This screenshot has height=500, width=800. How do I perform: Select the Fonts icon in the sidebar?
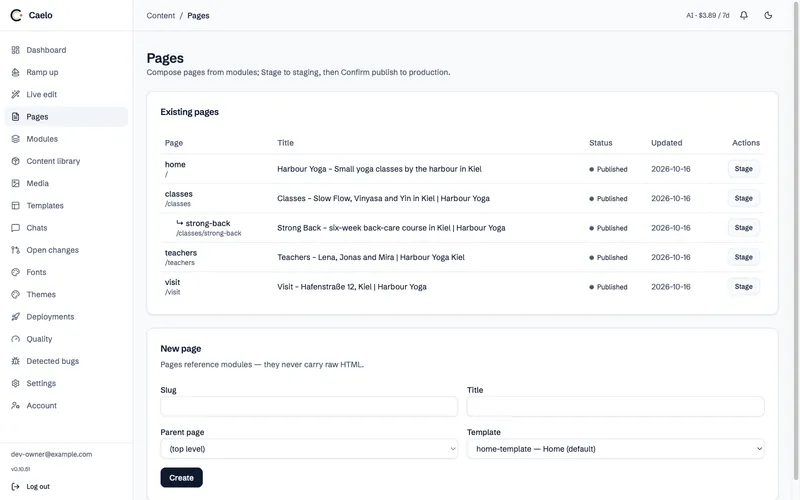point(15,272)
